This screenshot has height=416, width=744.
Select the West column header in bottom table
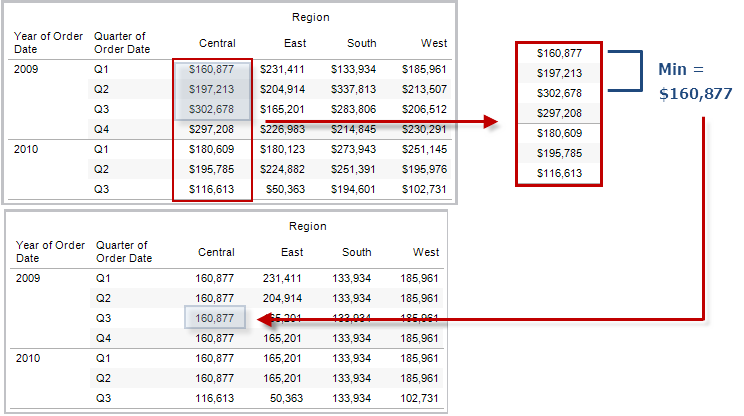point(426,252)
